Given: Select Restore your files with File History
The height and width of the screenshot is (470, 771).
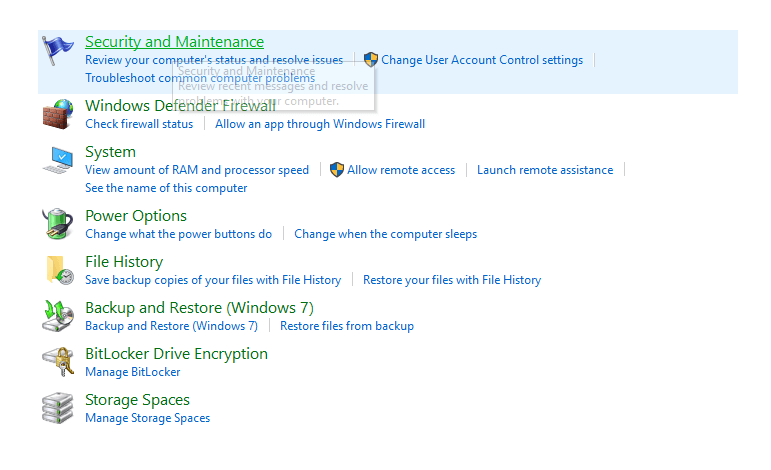Looking at the screenshot, I should click(452, 280).
